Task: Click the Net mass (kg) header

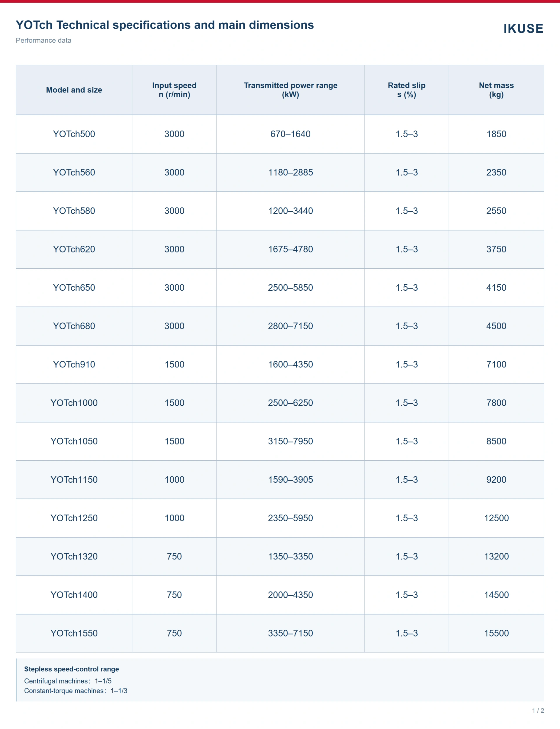Action: (x=496, y=90)
